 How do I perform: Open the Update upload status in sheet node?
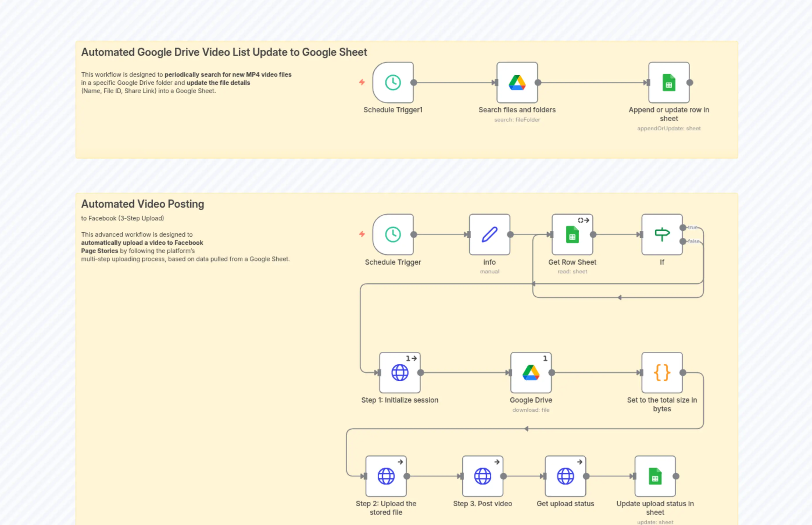pos(656,476)
